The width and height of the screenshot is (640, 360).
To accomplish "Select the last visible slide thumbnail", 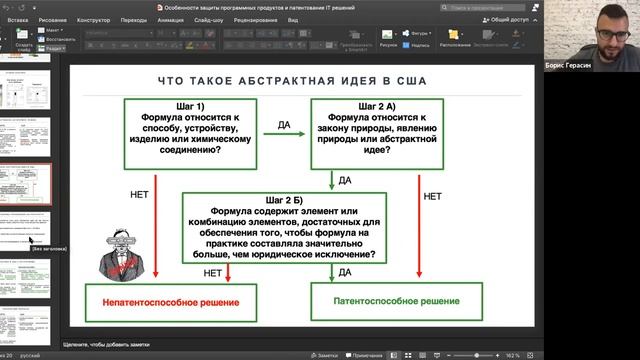I will (25, 326).
